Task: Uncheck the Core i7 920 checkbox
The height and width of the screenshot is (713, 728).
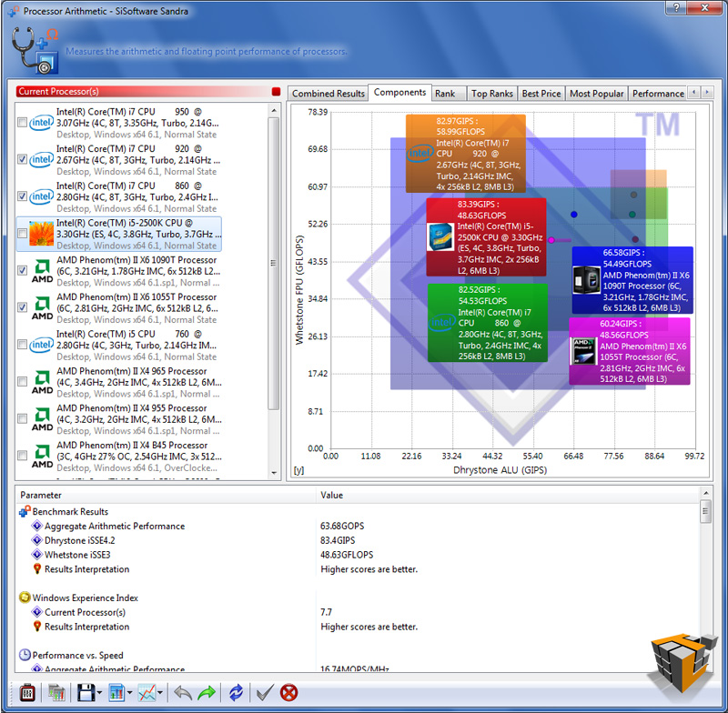Action: (x=22, y=159)
